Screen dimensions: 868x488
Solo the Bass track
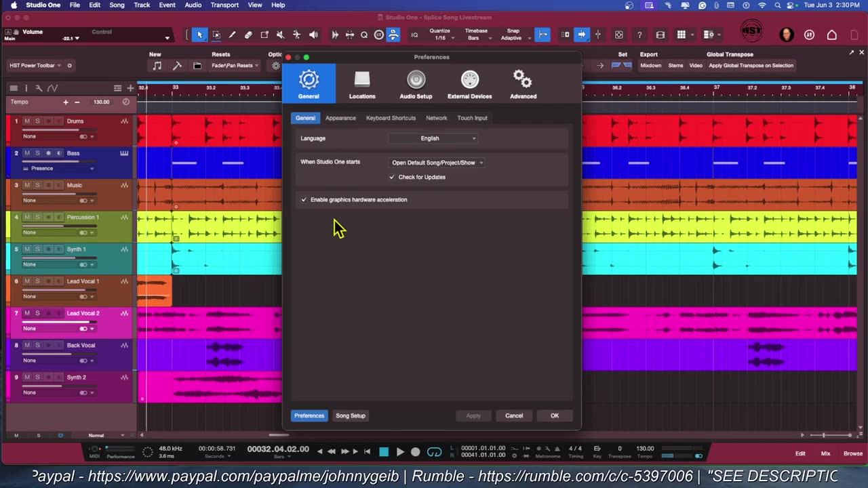tap(37, 153)
